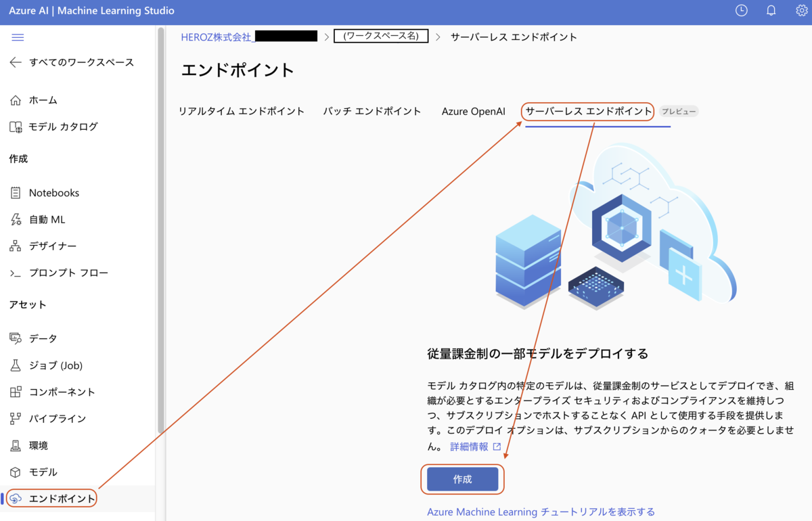Click the コンポーネント grid icon
This screenshot has width=812, height=521.
[16, 392]
